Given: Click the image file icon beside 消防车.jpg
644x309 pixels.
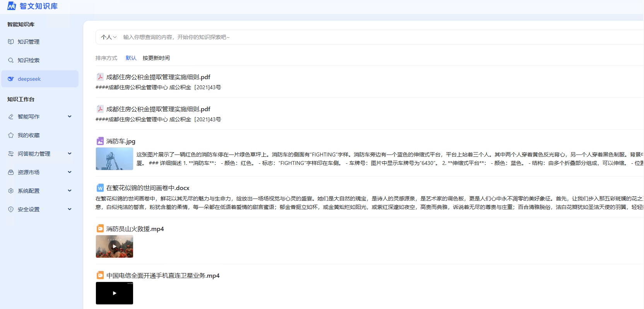Looking at the screenshot, I should (100, 141).
